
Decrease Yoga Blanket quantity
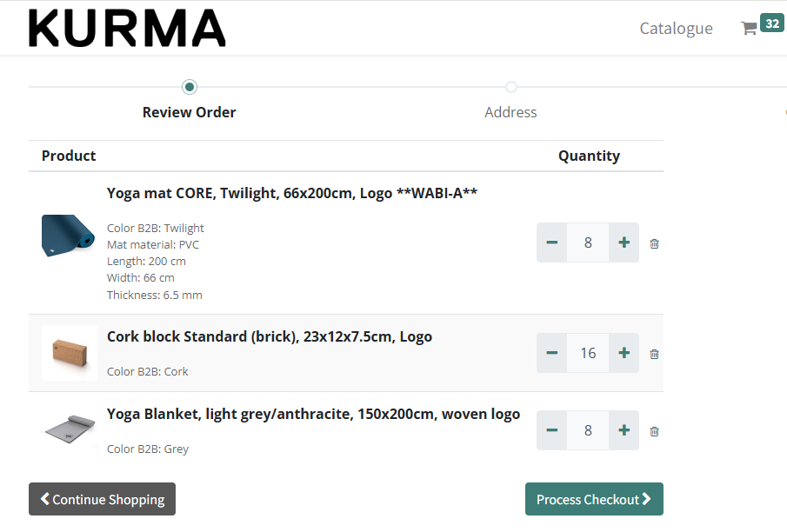click(552, 430)
